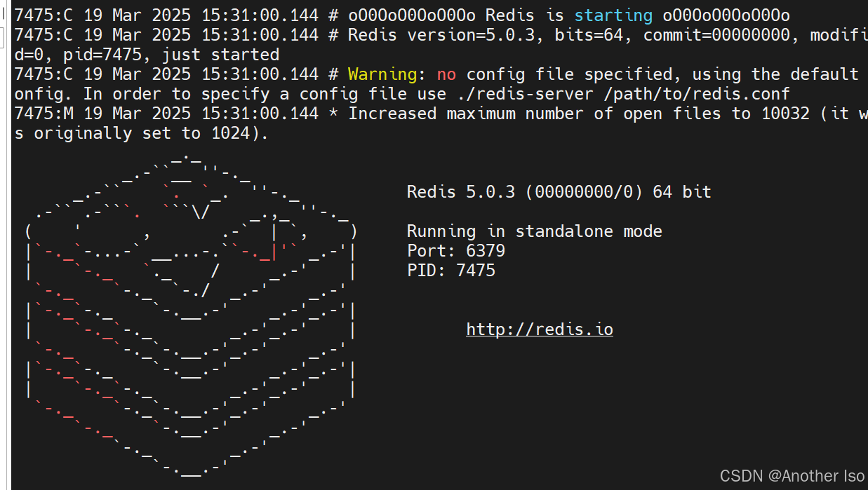
Task: Click the 'PID: 7475' line
Action: click(x=451, y=270)
